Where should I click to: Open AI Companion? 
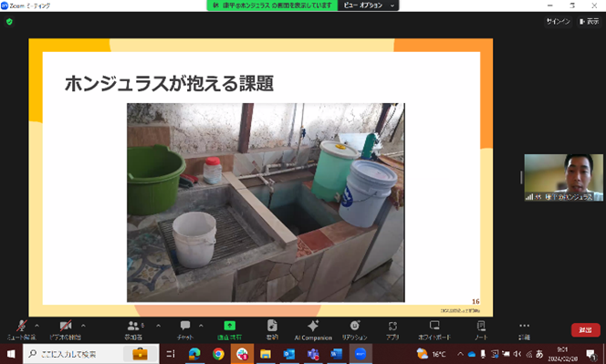313,330
